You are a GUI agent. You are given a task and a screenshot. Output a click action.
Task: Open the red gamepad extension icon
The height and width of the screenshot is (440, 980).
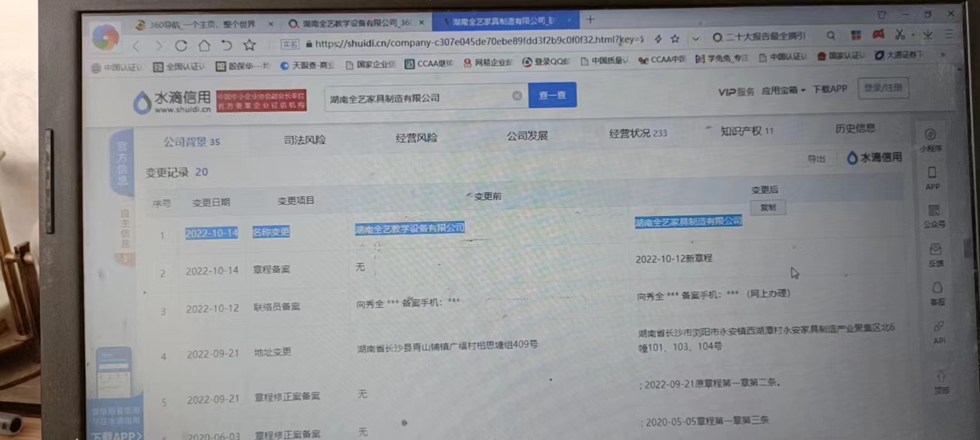tap(878, 35)
